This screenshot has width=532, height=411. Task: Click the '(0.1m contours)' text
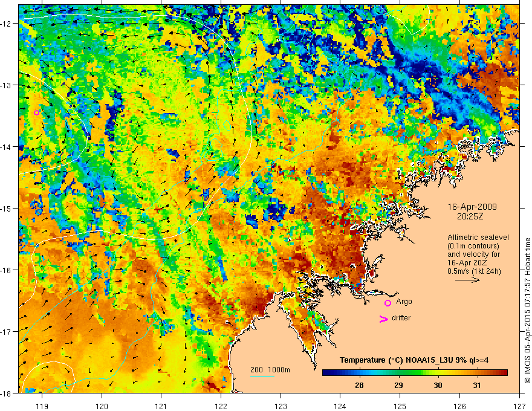(473, 246)
